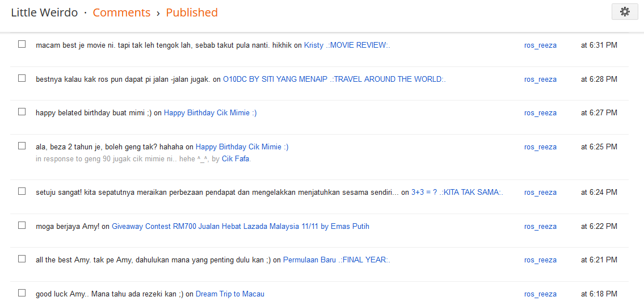Select checkbox for 'good luck Amy' comment
The width and height of the screenshot is (644, 305).
coord(22,293)
